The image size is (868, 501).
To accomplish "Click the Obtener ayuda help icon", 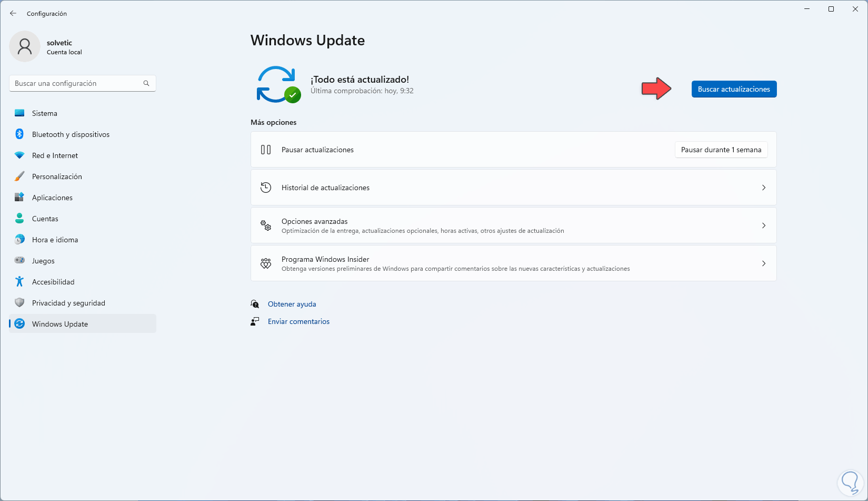I will [x=255, y=304].
